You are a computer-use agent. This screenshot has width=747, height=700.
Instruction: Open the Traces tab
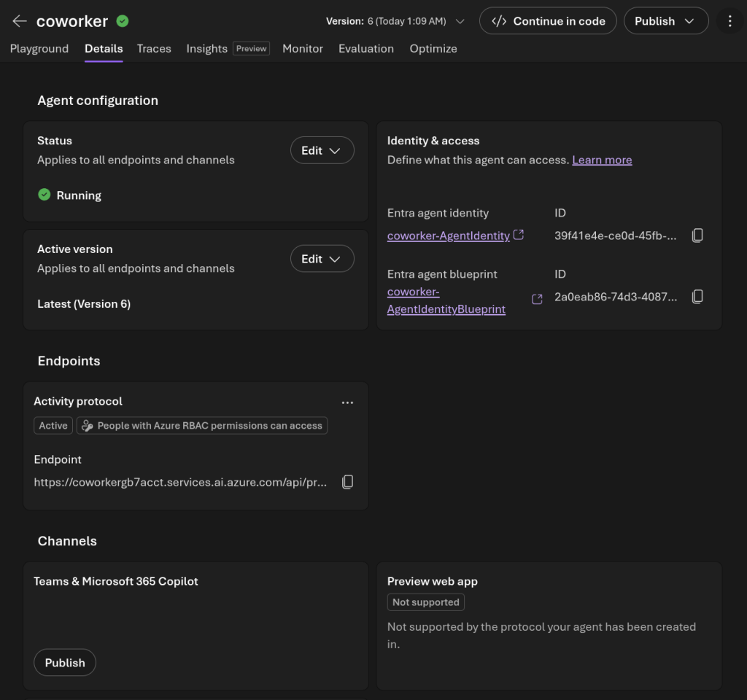154,49
